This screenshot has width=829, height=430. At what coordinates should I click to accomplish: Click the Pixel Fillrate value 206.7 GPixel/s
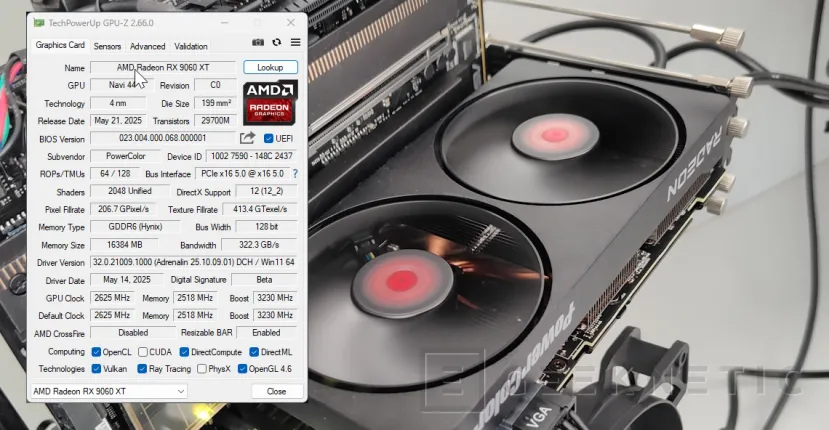[124, 209]
